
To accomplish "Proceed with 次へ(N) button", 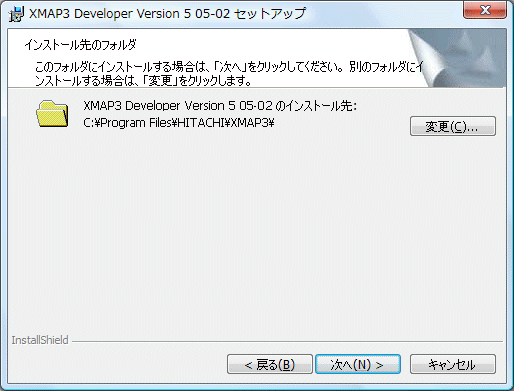I will coord(358,364).
